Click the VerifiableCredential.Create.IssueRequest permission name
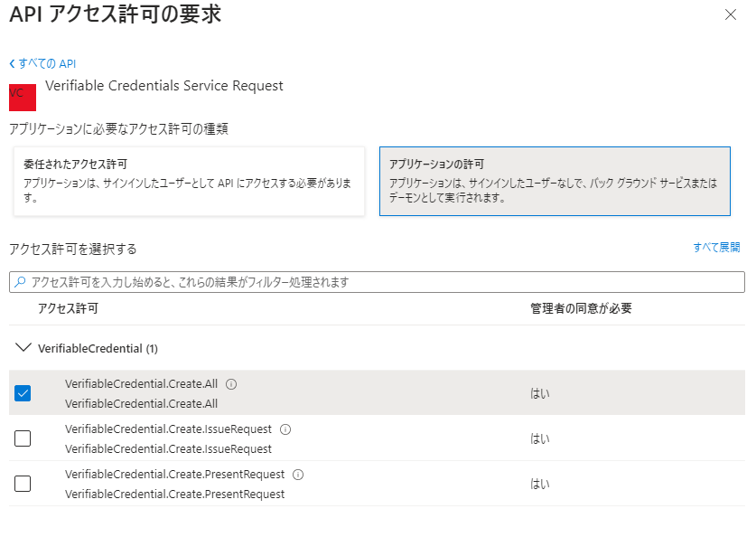This screenshot has width=756, height=537. [170, 429]
